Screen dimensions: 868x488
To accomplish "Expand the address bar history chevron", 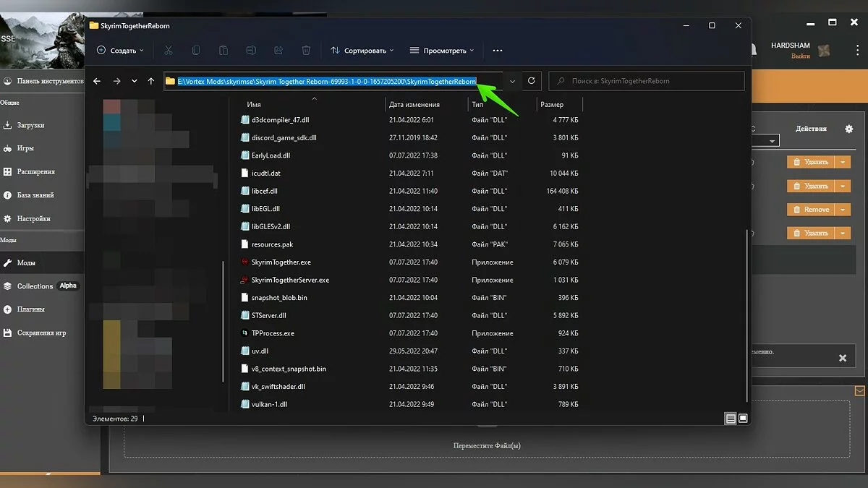I will coord(513,81).
